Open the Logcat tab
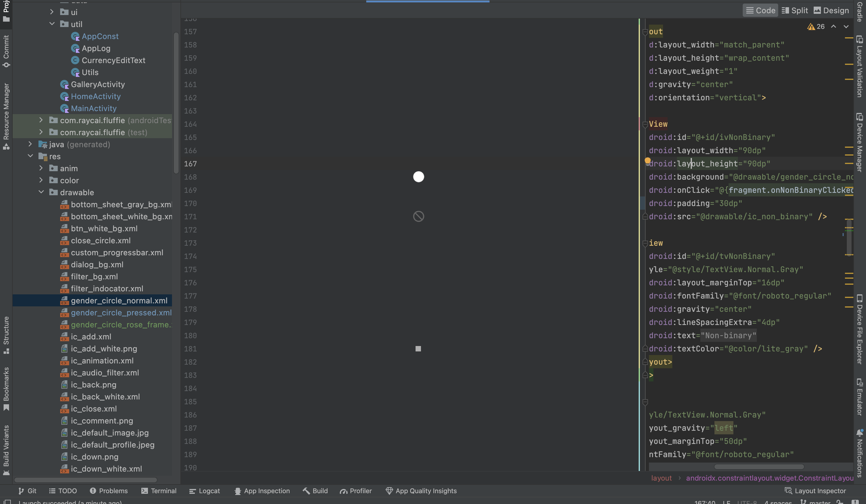This screenshot has height=504, width=866. (204, 491)
